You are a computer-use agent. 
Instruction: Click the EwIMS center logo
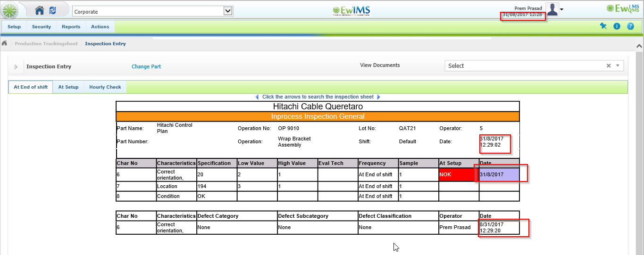pos(351,10)
